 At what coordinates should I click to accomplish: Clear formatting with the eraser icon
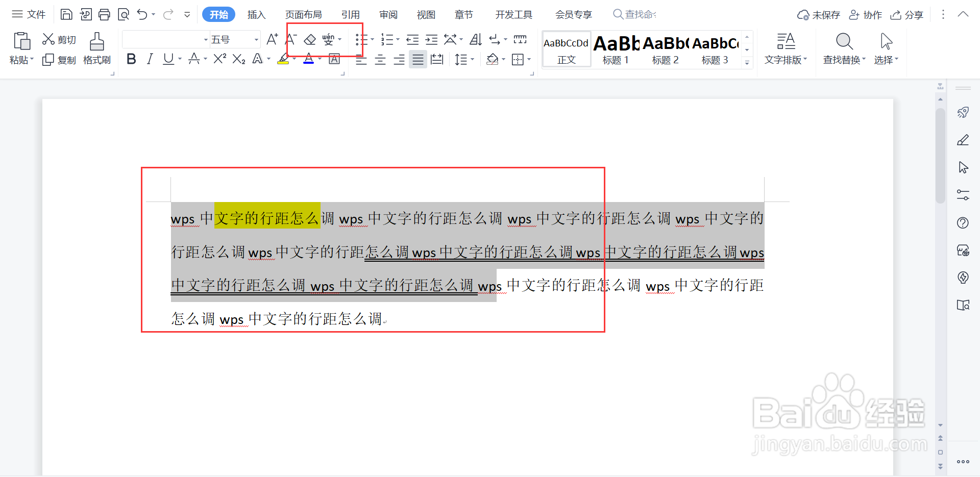pyautogui.click(x=310, y=39)
